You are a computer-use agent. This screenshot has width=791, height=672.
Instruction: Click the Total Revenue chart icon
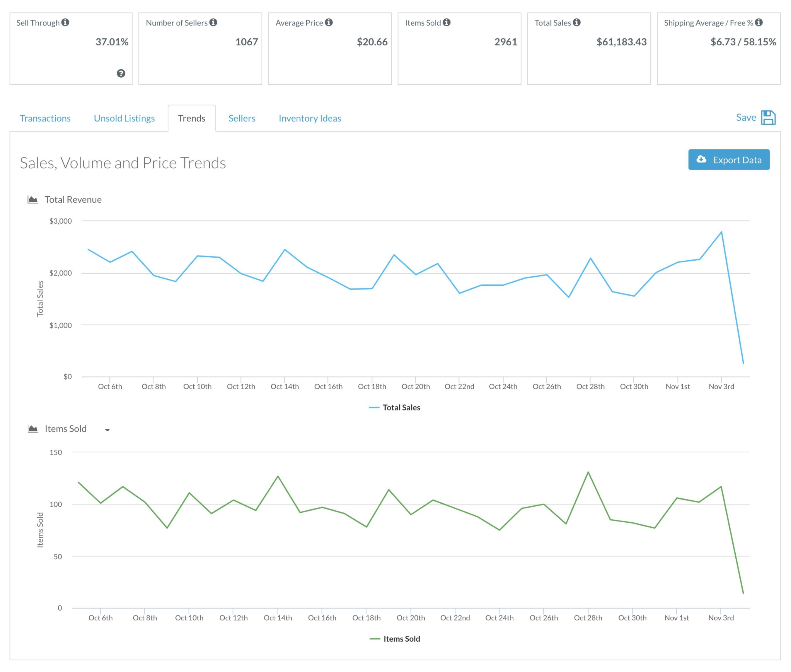coord(33,200)
